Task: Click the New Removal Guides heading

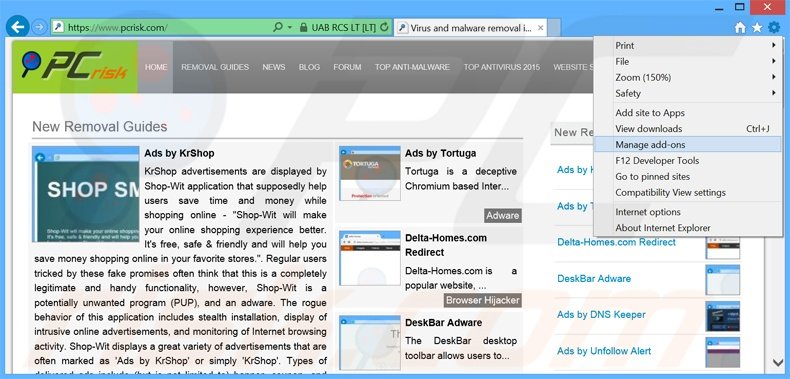Action: coord(100,127)
